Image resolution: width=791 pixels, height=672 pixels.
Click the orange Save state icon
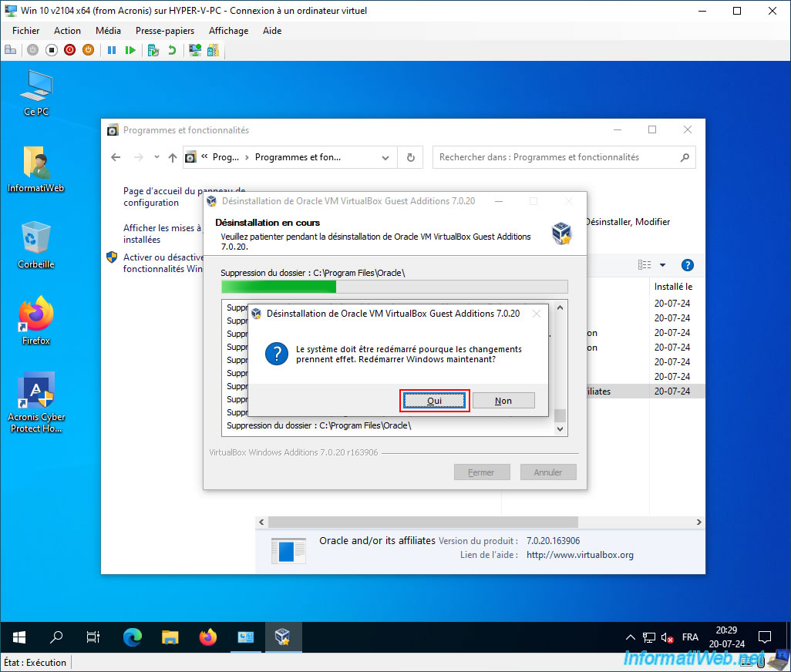point(89,50)
